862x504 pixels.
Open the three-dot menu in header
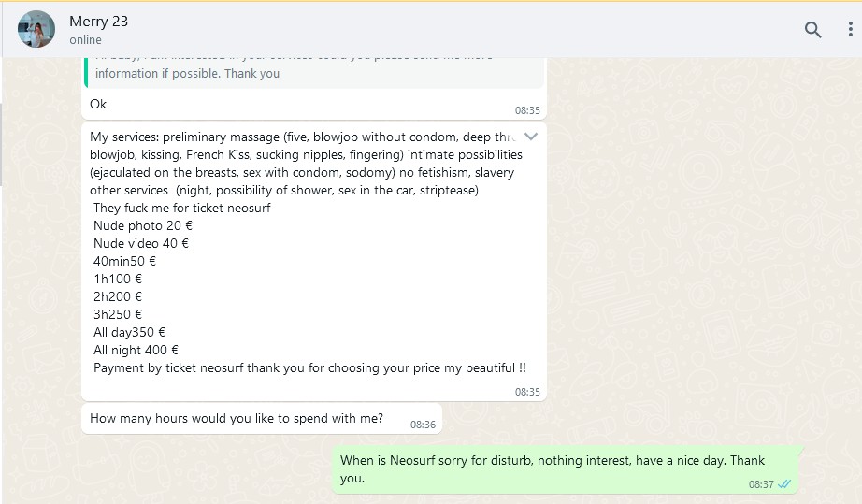tap(850, 30)
